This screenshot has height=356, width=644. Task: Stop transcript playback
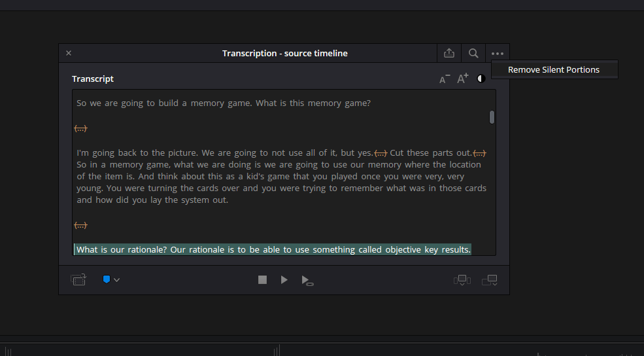(262, 280)
